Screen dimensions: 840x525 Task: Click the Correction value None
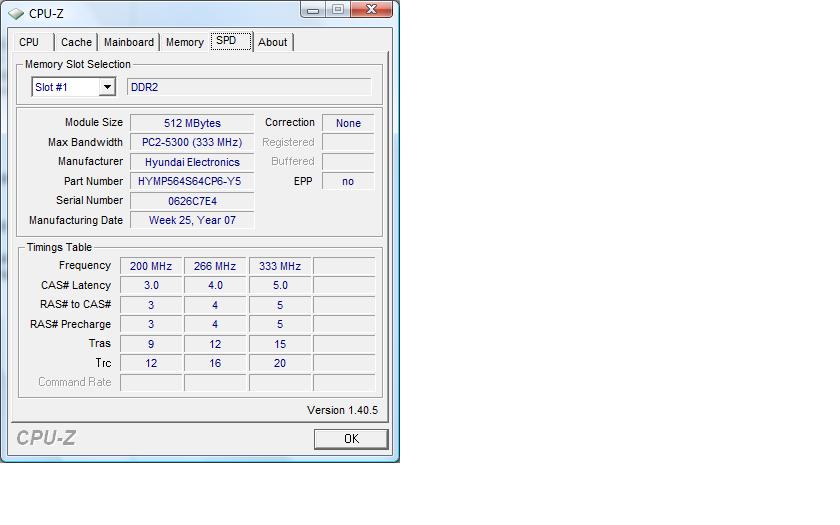tap(348, 123)
